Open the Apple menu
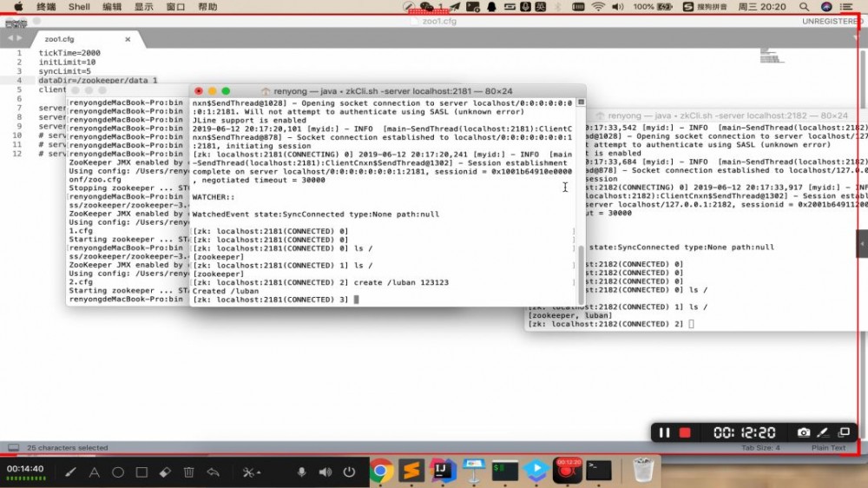 click(18, 7)
